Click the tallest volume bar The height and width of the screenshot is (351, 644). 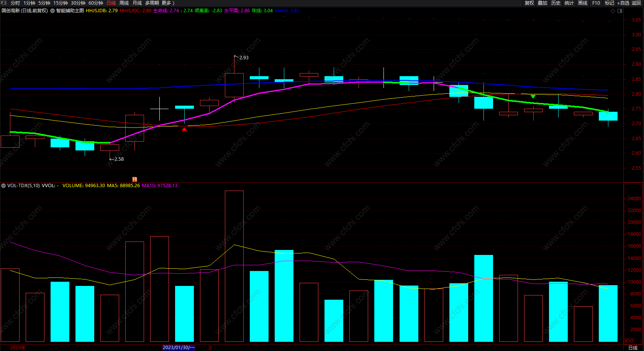(x=234, y=266)
